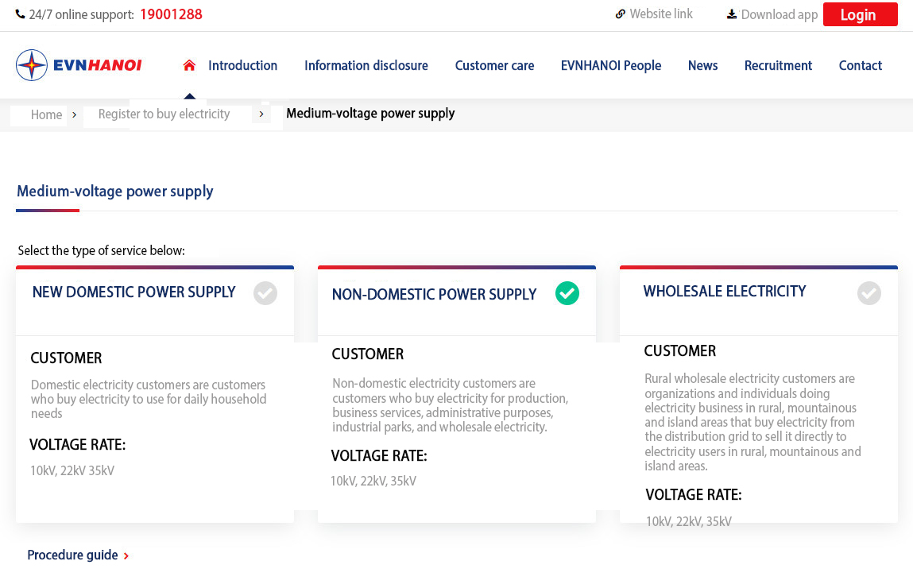913x588 pixels.
Task: Click the arrow icon next to Procedure guide
Action: [x=126, y=555]
